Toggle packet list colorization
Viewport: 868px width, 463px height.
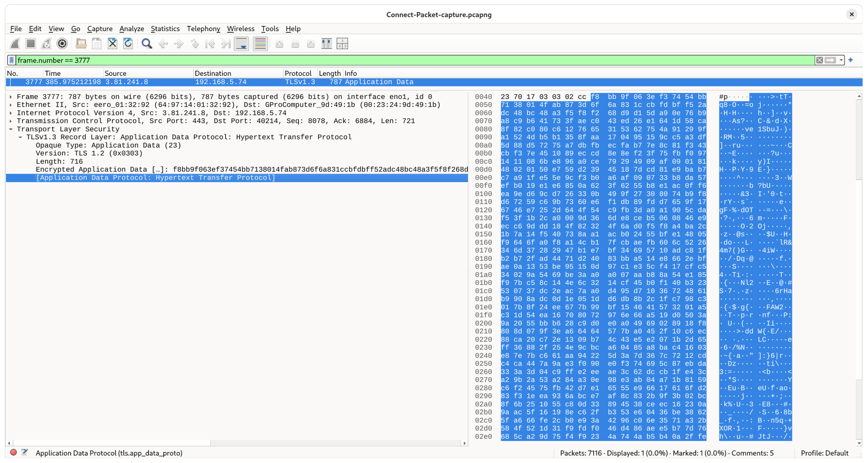coord(261,44)
